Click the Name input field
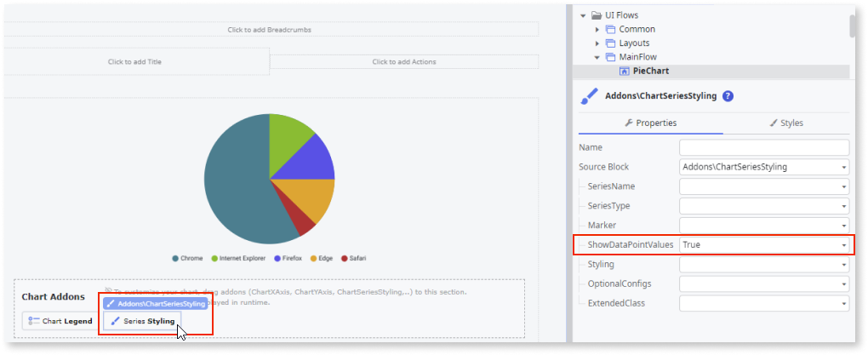This screenshot has width=868, height=355. [x=764, y=147]
